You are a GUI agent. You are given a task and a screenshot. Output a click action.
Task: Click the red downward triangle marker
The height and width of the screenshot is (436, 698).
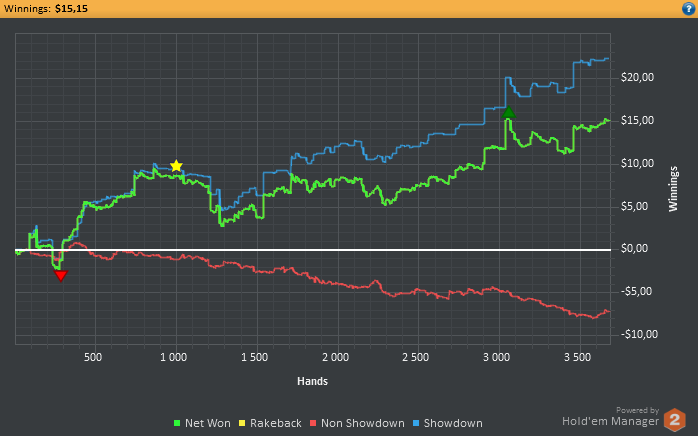point(61,275)
